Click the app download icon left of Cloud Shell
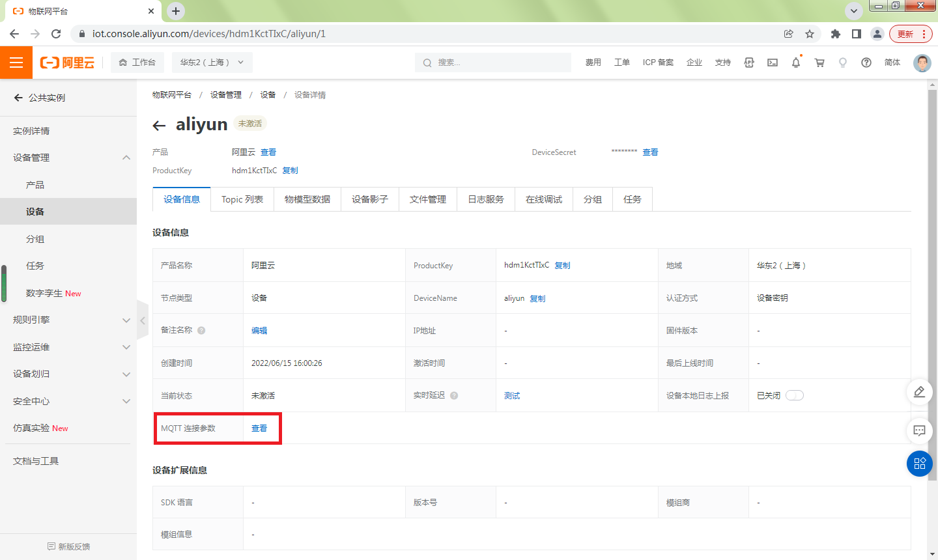The height and width of the screenshot is (560, 938). click(749, 63)
